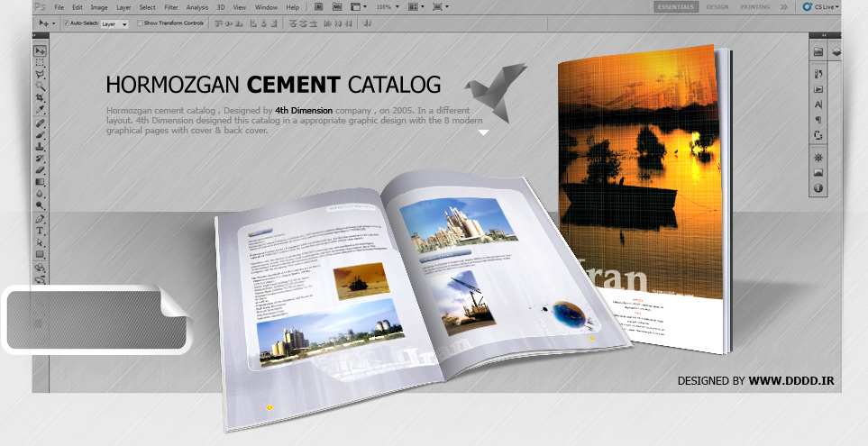
Task: Select the 3D Object Rotate tool
Action: pos(40,269)
